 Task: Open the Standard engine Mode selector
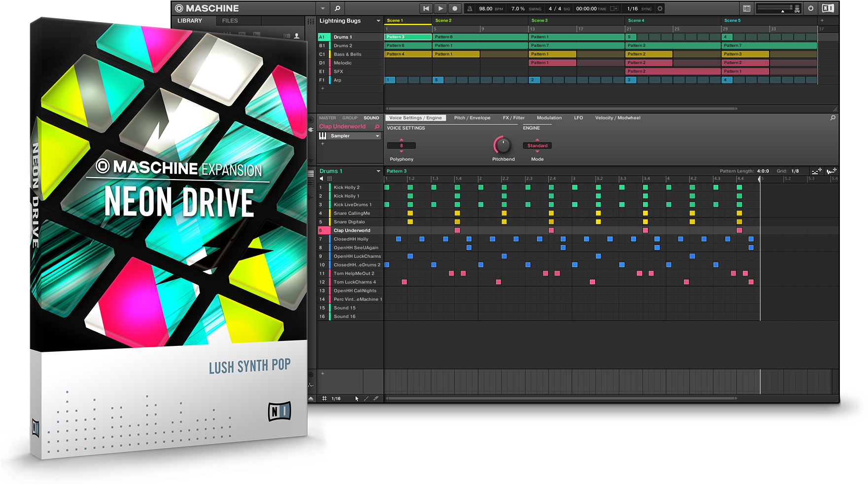537,146
